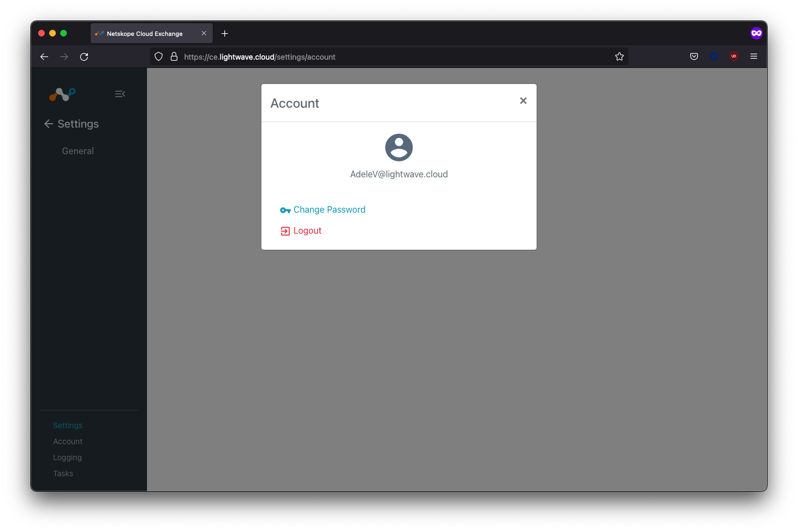Click the Netskope logo in sidebar

click(x=62, y=94)
